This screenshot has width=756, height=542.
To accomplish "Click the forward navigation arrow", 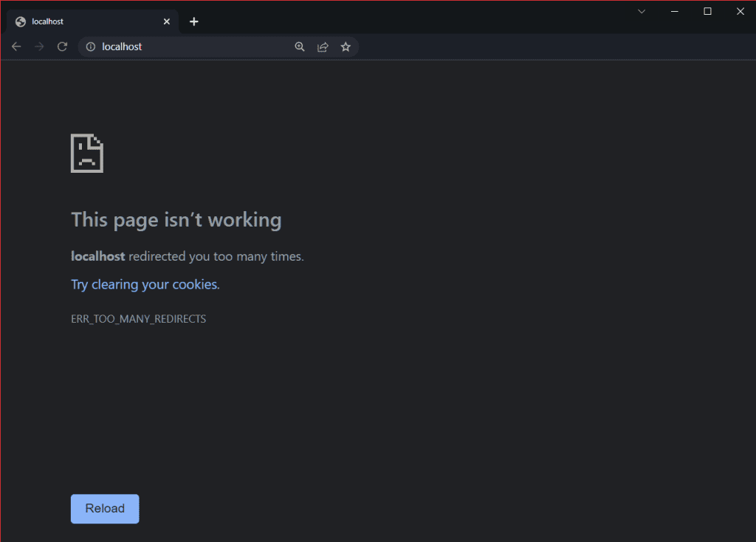I will [x=39, y=47].
